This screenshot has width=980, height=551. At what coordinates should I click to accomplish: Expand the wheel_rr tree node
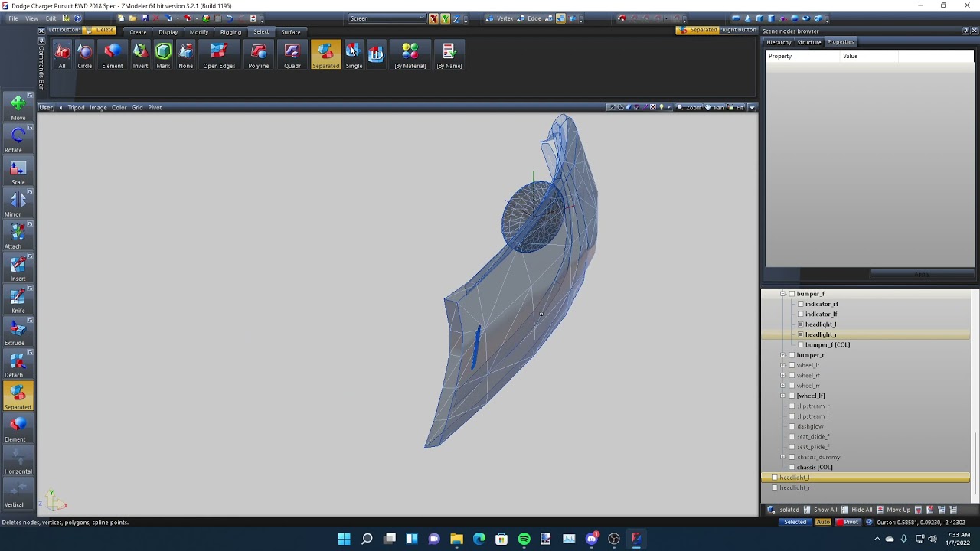tap(782, 386)
